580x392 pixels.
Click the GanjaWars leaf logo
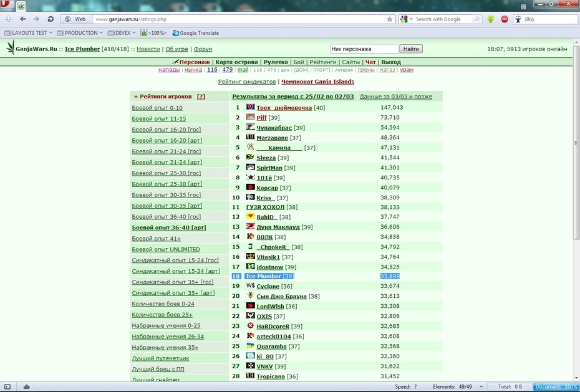(11, 48)
